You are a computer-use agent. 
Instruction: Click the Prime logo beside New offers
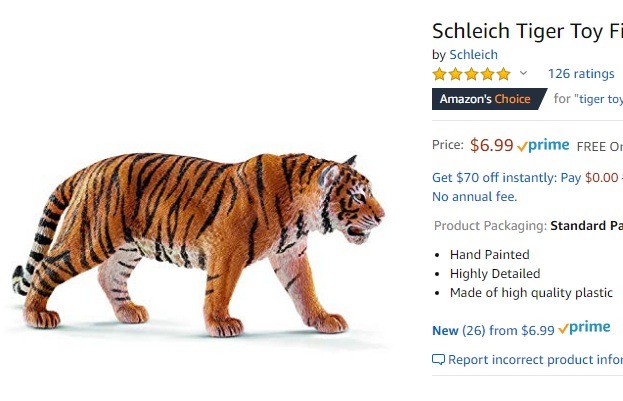[585, 328]
